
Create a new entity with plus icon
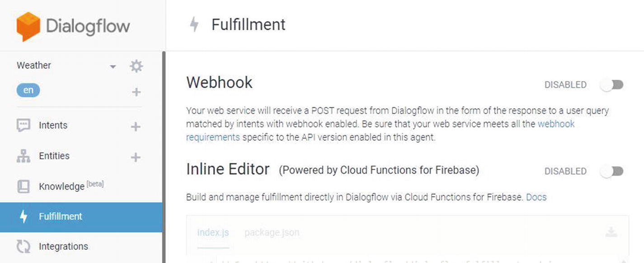point(136,157)
